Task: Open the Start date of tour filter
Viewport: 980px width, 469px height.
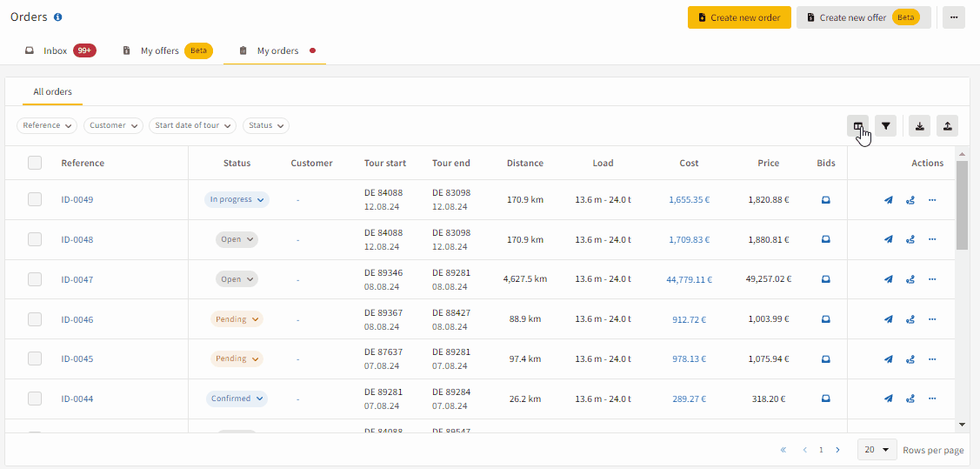Action: click(x=192, y=125)
